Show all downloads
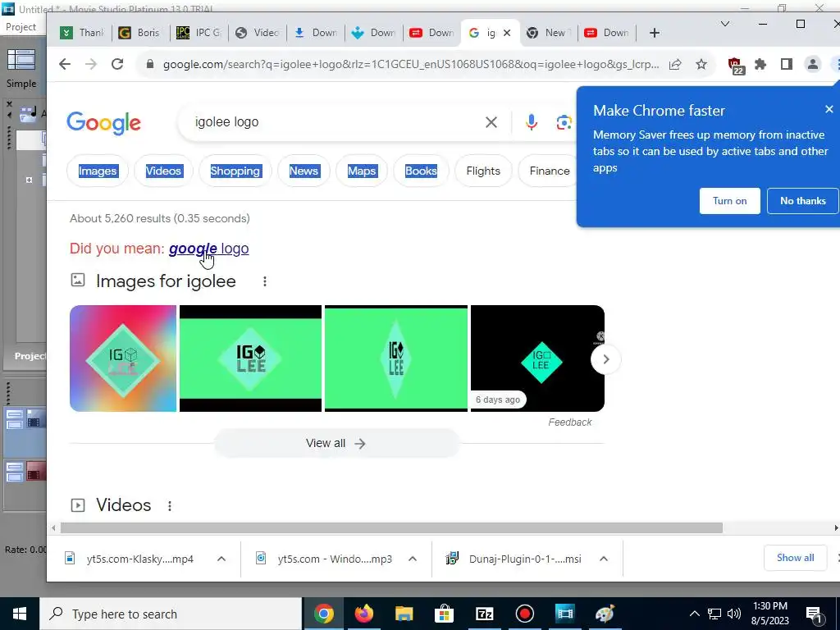840x630 pixels. coord(795,558)
